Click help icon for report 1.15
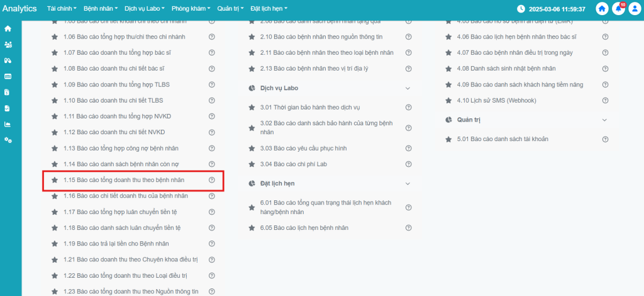Image resolution: width=644 pixels, height=296 pixels. [x=212, y=180]
